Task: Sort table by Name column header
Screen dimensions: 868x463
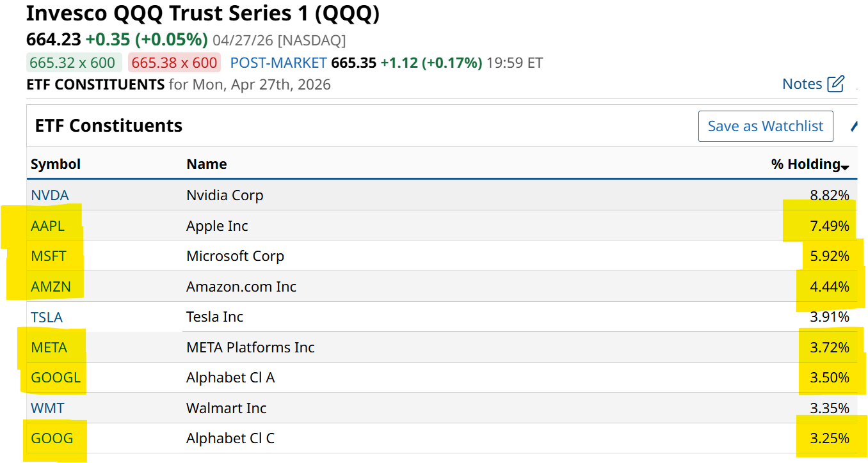Action: (206, 164)
